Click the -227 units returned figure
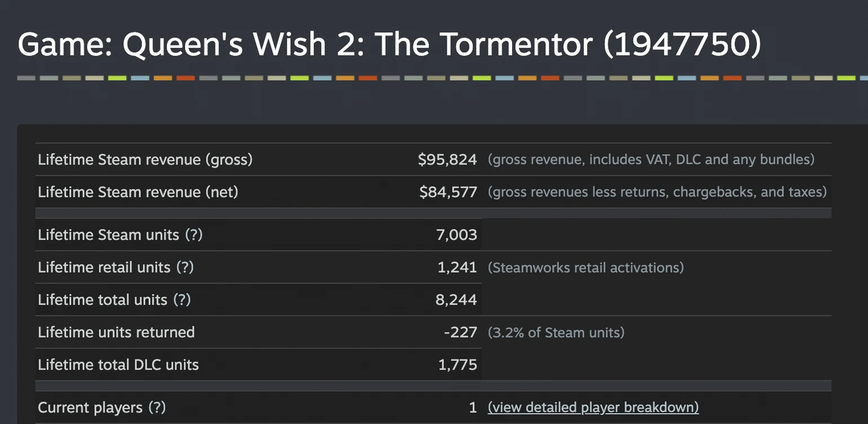This screenshot has height=424, width=868. pyautogui.click(x=460, y=332)
